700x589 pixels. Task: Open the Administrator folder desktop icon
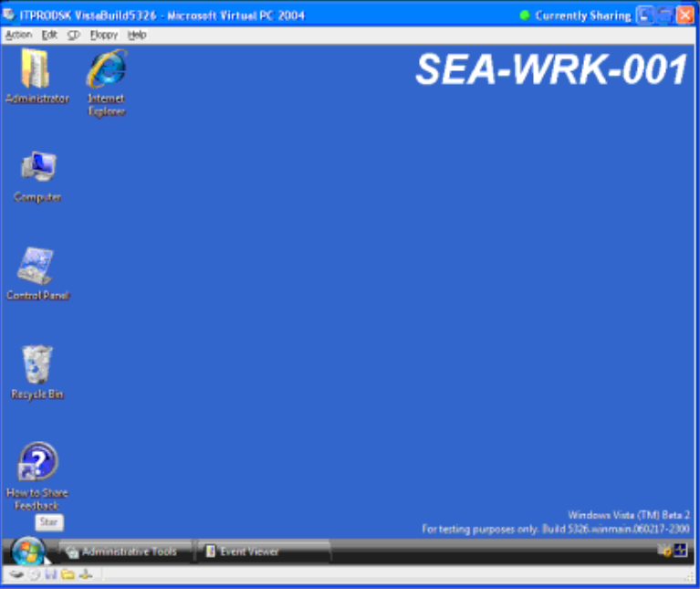coord(37,77)
